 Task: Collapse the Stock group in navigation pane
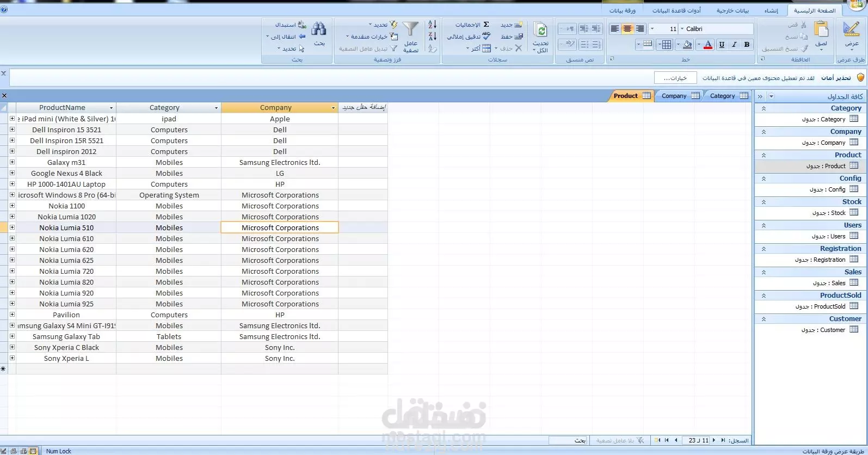click(764, 202)
